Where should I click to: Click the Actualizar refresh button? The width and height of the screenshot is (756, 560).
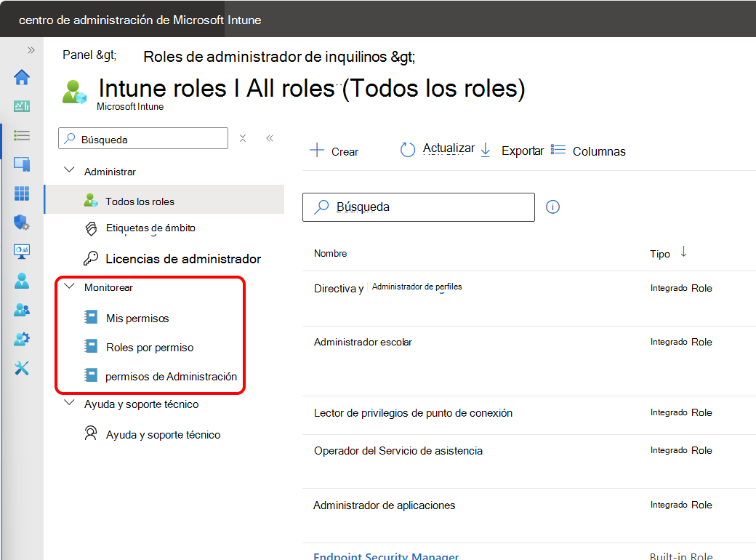coord(438,149)
